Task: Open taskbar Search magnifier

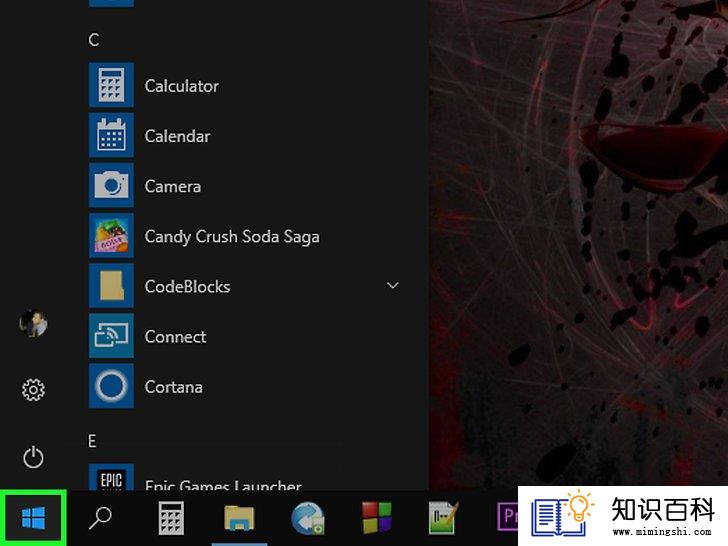Action: tap(100, 518)
